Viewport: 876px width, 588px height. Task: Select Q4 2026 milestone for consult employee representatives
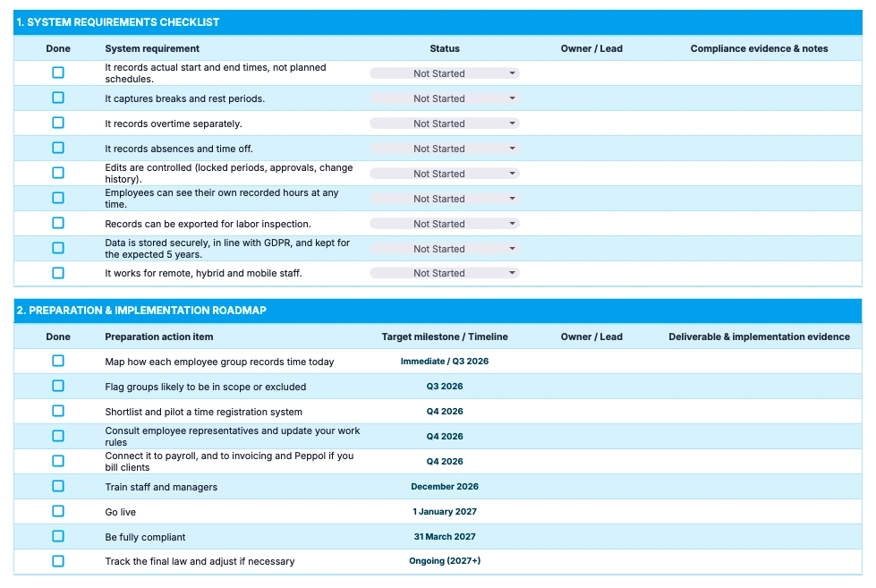tap(445, 437)
